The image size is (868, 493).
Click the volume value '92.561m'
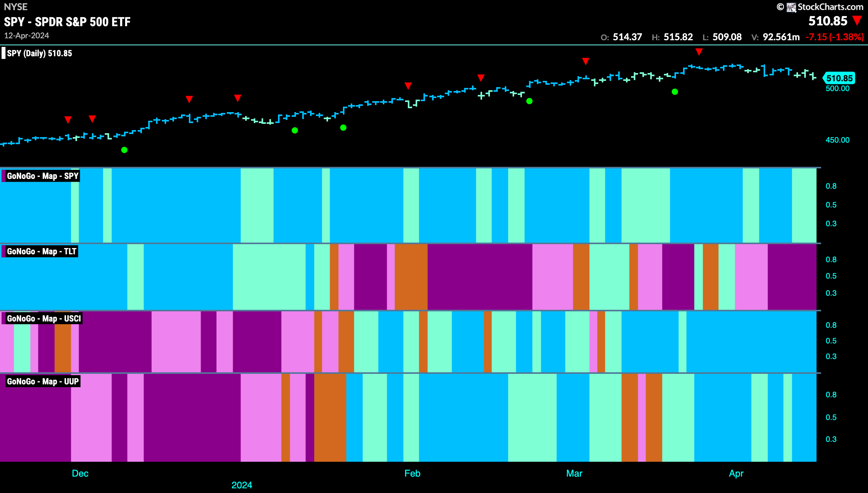coord(781,37)
